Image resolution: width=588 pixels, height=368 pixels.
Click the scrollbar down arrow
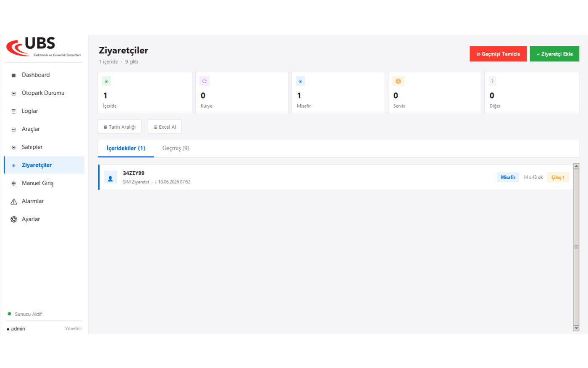[x=576, y=328]
